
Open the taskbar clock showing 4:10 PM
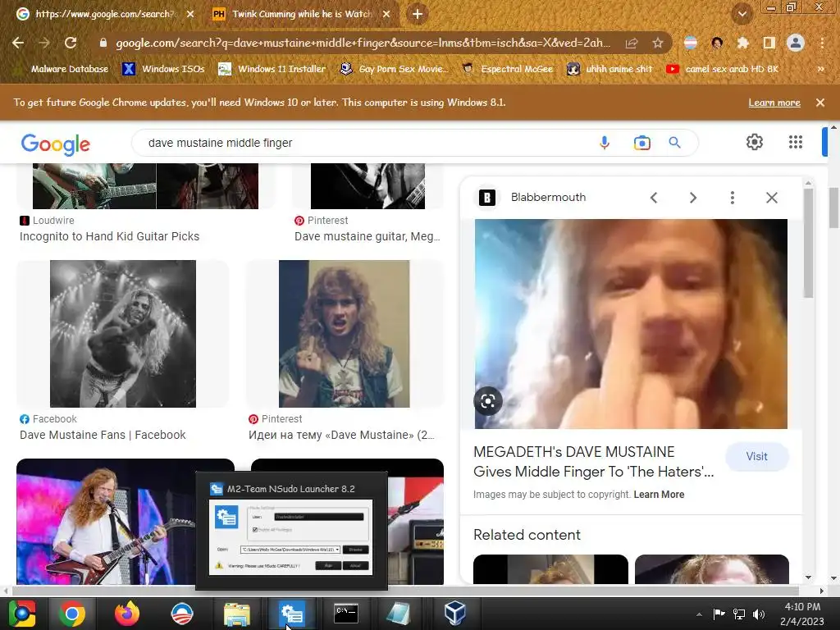(x=802, y=614)
